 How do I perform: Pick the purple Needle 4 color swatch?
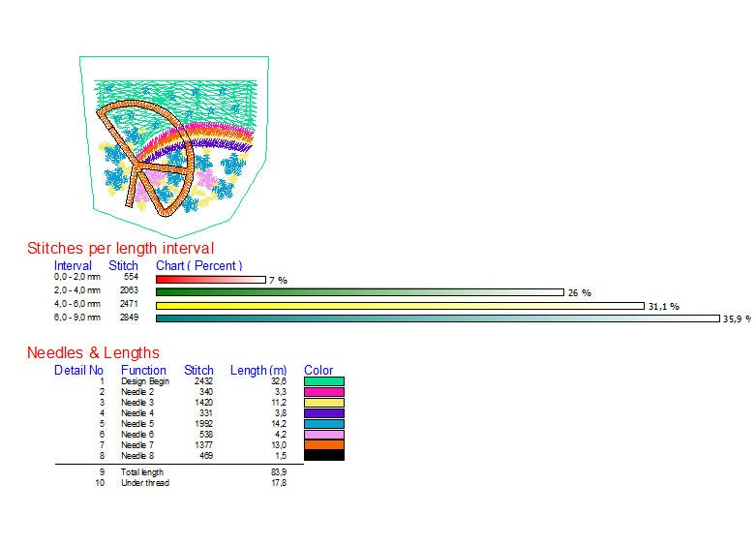point(324,413)
